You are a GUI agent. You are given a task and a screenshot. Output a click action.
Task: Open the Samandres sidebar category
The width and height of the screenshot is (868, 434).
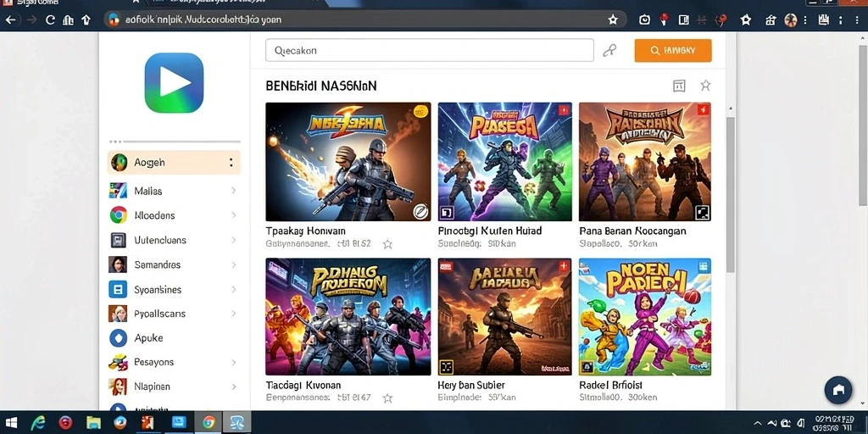click(x=174, y=264)
